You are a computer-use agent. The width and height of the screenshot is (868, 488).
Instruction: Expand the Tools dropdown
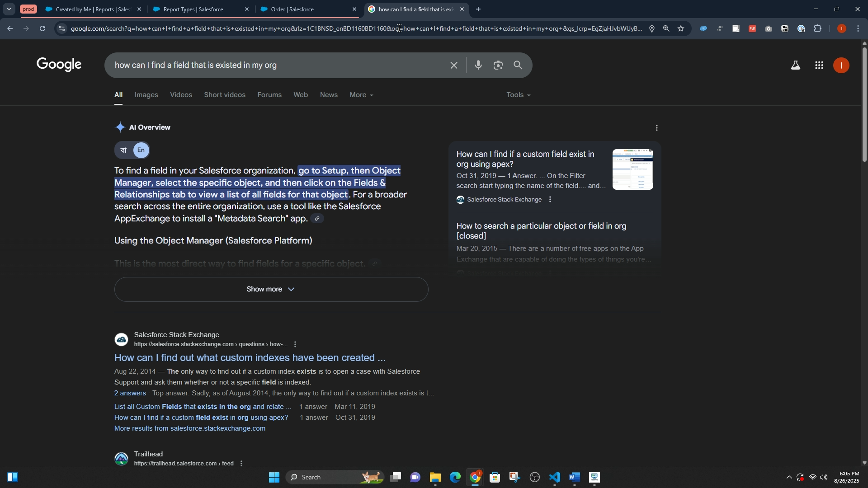coord(518,95)
